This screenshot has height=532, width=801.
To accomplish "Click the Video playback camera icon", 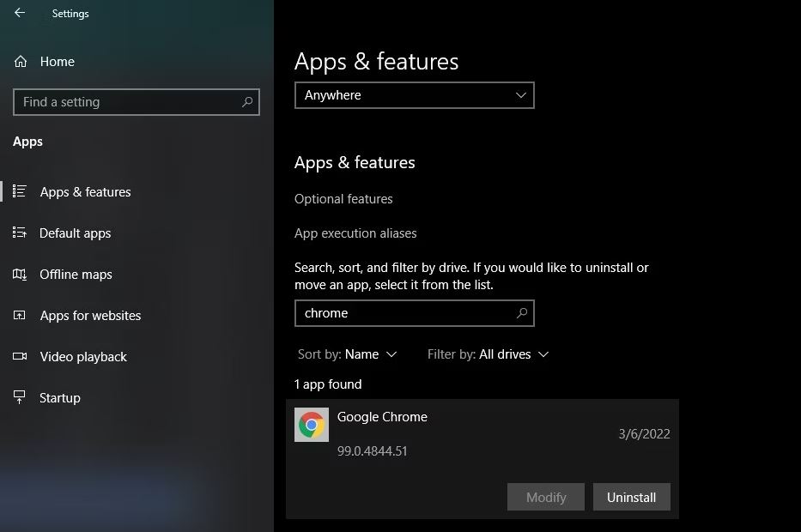I will click(x=20, y=356).
